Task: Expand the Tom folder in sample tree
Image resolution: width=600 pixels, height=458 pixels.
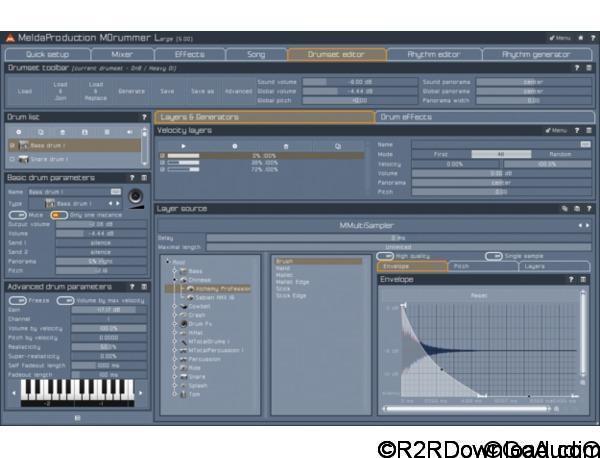Action: click(x=174, y=394)
